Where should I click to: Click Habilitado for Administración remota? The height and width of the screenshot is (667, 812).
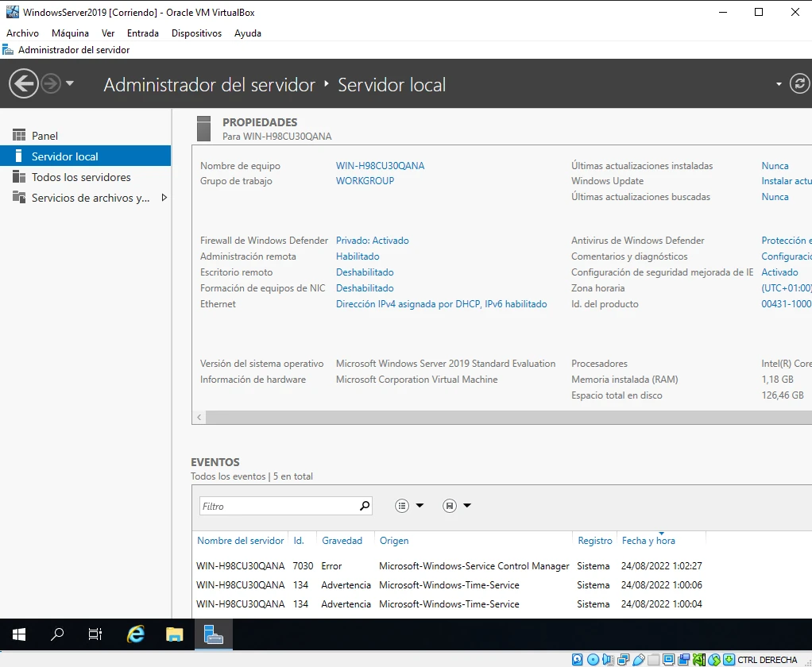point(358,256)
